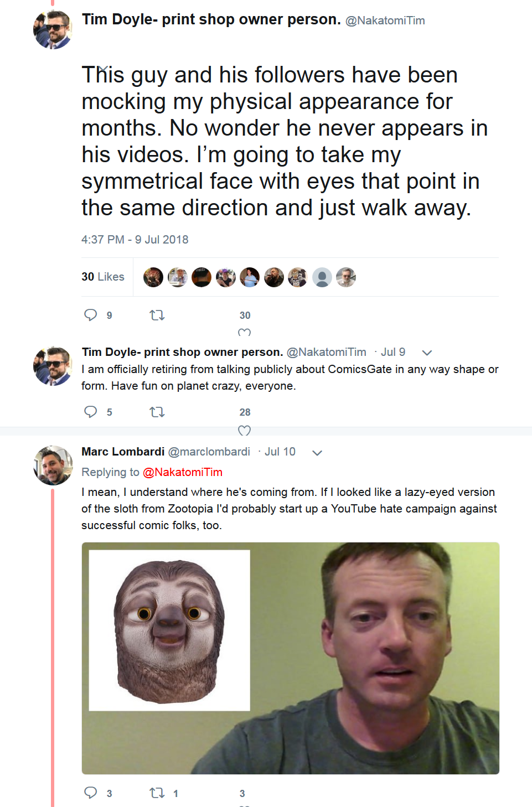Open the sloth comparison image
The height and width of the screenshot is (807, 532).
[291, 658]
